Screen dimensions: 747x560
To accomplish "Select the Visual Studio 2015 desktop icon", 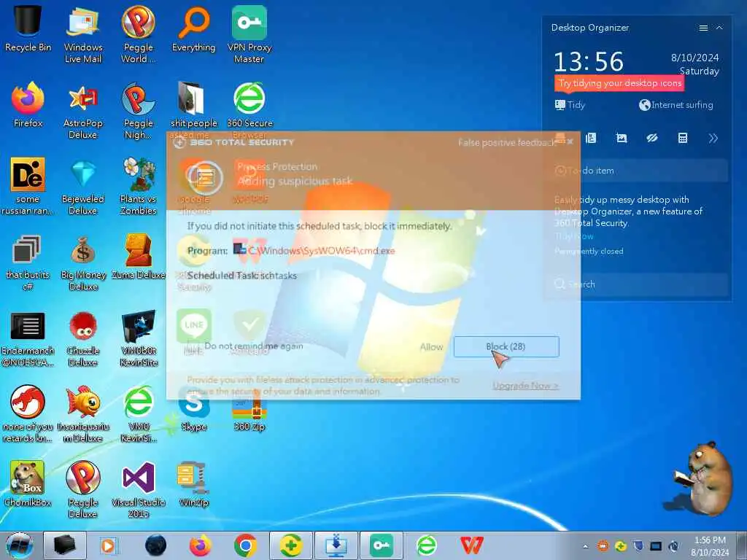I will (138, 489).
